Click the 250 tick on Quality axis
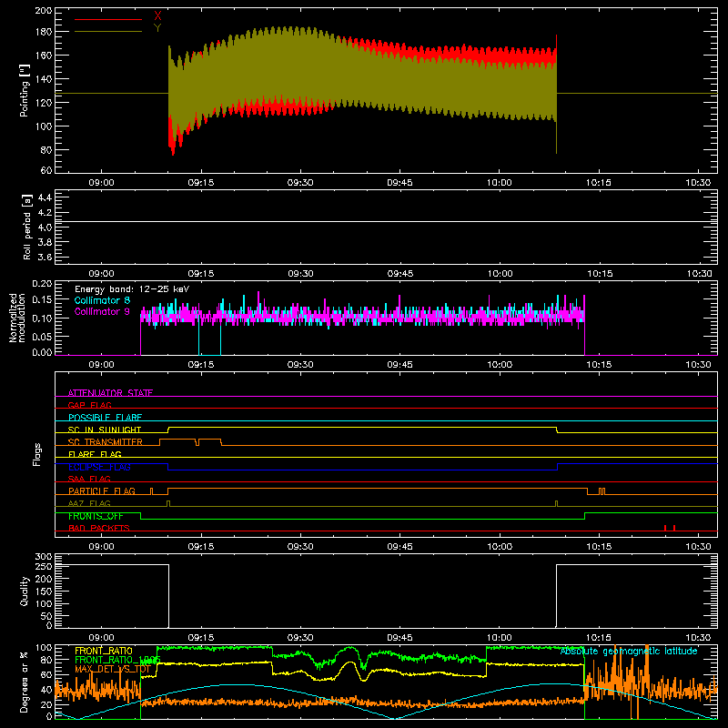This screenshot has width=728, height=728. coord(44,567)
